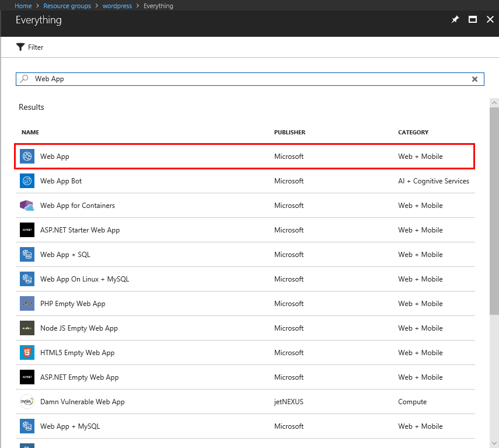Click the results scrollbar down arrow
This screenshot has width=499, height=448.
coord(494,443)
